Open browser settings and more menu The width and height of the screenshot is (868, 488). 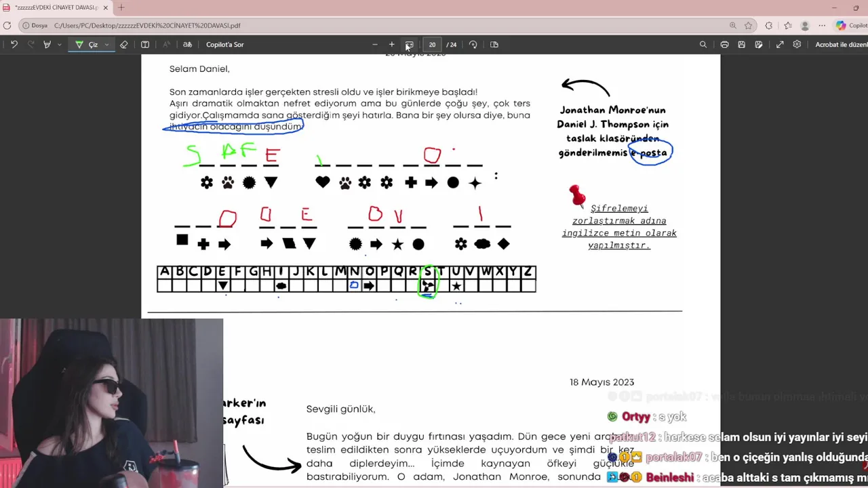(822, 26)
